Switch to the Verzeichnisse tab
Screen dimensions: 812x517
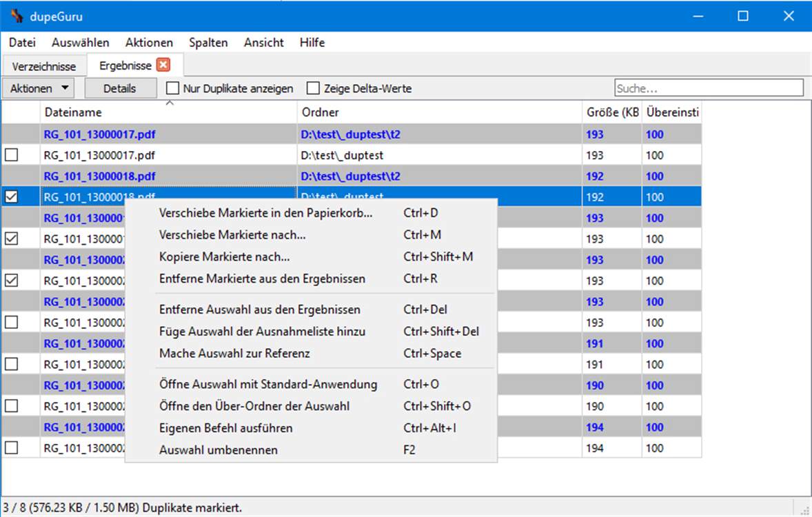[x=44, y=66]
